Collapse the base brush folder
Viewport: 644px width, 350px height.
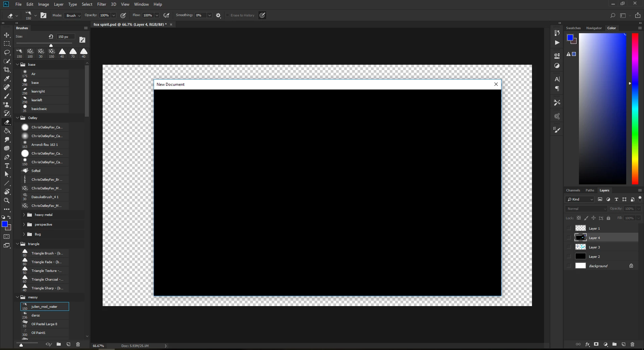tap(17, 65)
